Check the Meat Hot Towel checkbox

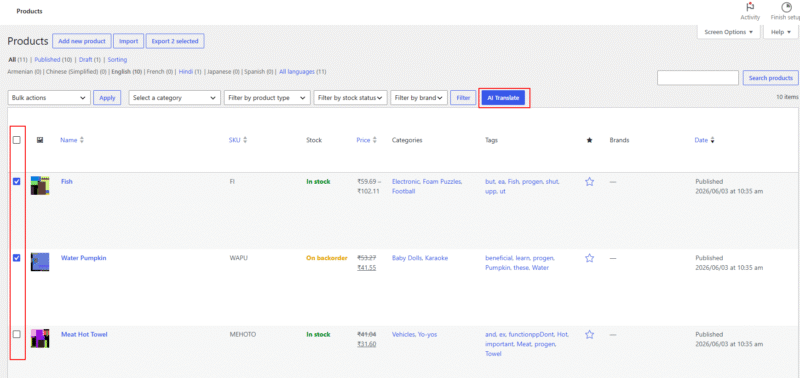pos(17,334)
